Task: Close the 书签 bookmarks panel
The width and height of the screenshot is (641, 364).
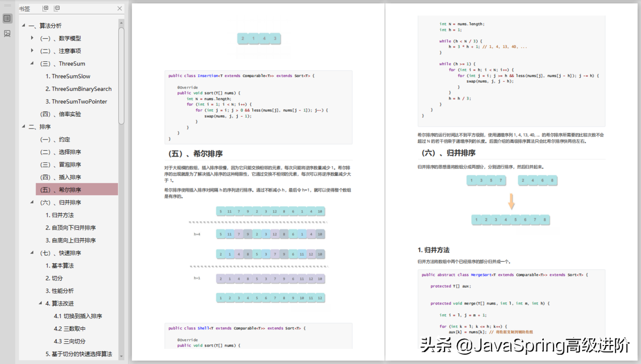Action: pyautogui.click(x=120, y=8)
